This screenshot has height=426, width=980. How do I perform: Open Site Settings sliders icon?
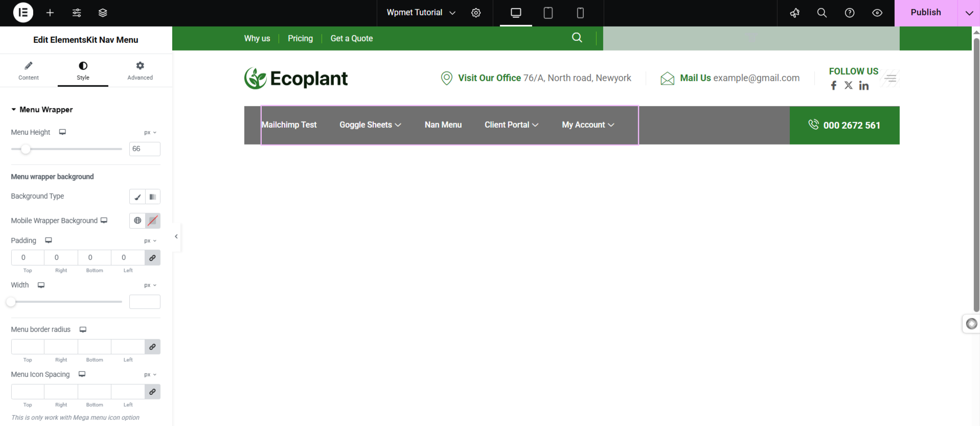pyautogui.click(x=77, y=13)
